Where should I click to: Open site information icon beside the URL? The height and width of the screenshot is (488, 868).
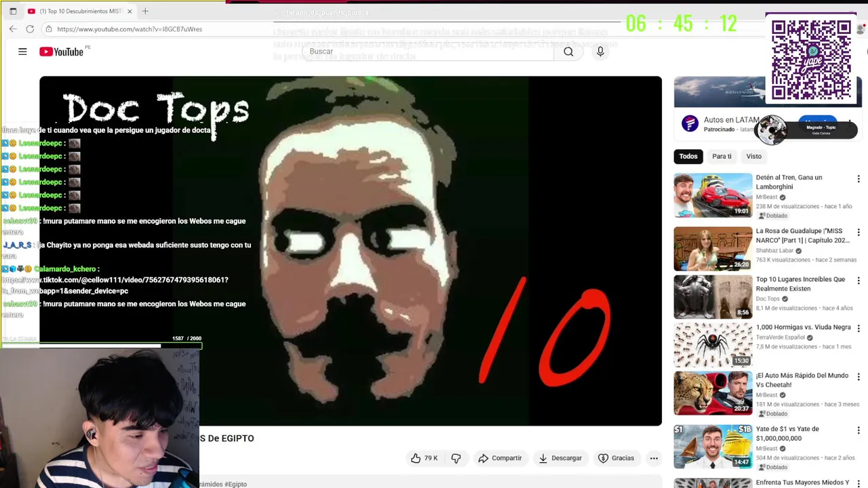tap(48, 29)
